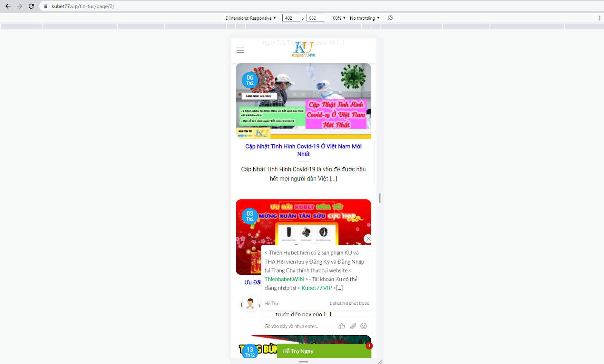Click the unread notification badge showing 1
Image resolution: width=604 pixels, height=364 pixels.
pos(369,346)
